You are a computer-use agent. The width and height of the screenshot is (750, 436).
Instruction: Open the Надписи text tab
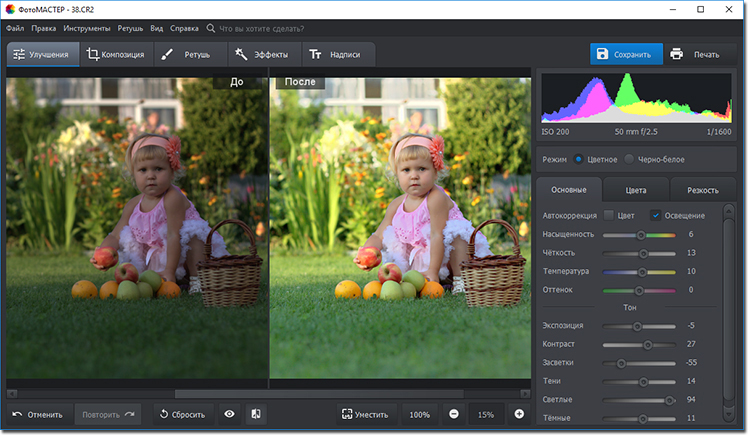click(x=337, y=54)
